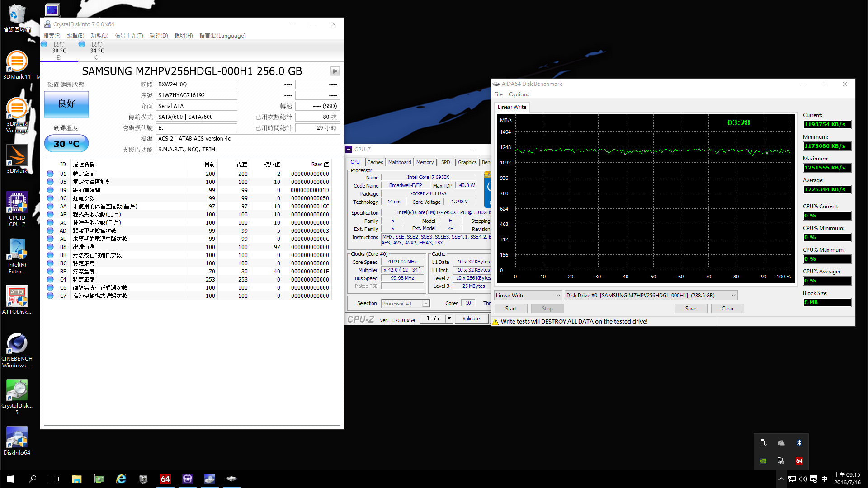The image size is (868, 488).
Task: Click the Raw 值 column header
Action: pyautogui.click(x=320, y=164)
